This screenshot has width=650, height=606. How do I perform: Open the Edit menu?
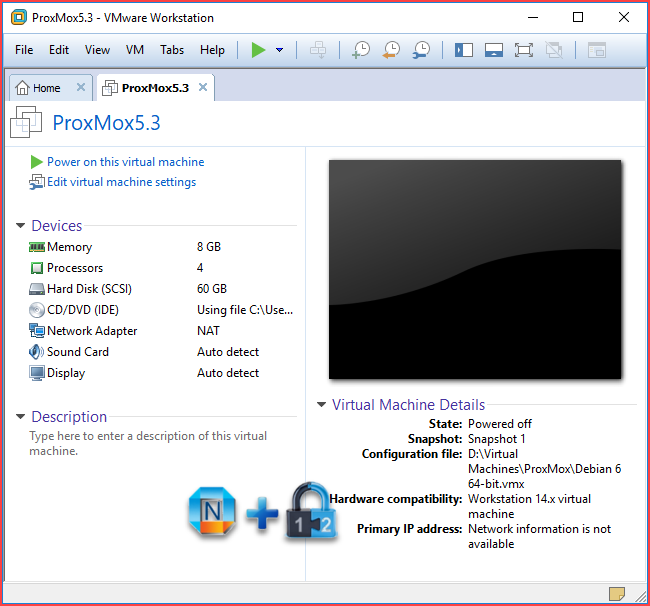59,50
